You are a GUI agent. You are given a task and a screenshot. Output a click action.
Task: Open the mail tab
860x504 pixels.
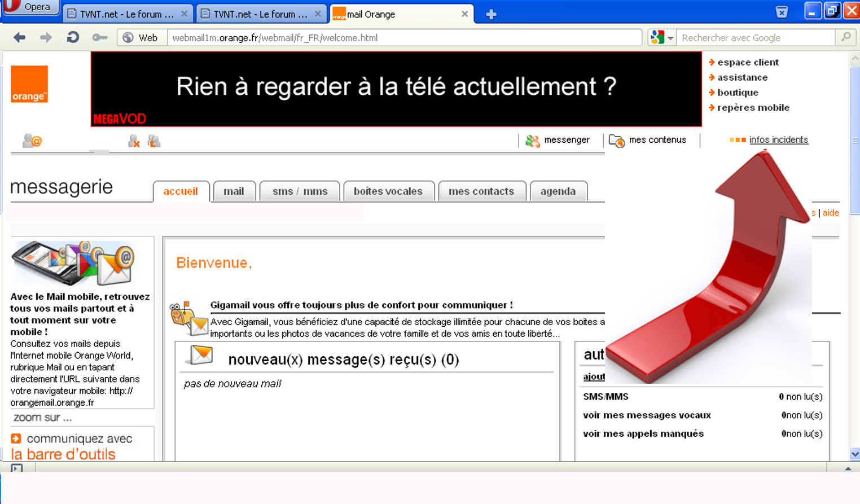click(234, 191)
